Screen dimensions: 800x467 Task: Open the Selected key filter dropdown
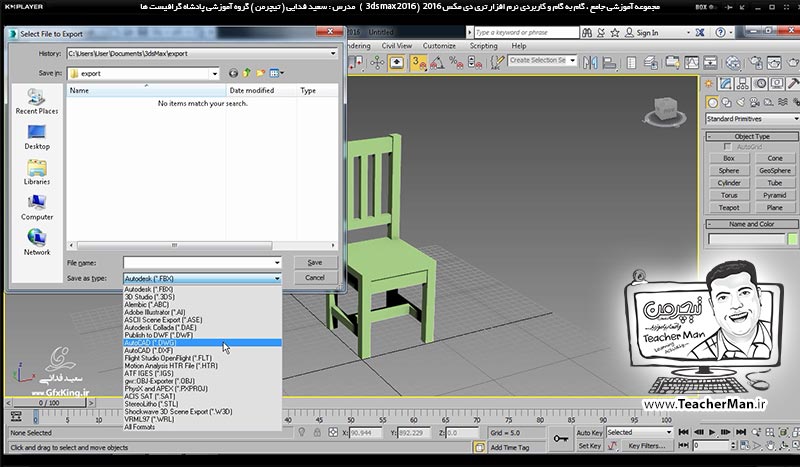tap(639, 432)
